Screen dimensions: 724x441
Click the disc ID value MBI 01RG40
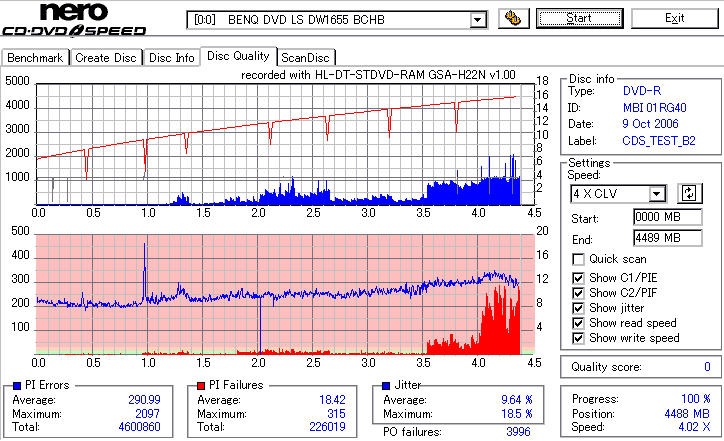(x=654, y=108)
